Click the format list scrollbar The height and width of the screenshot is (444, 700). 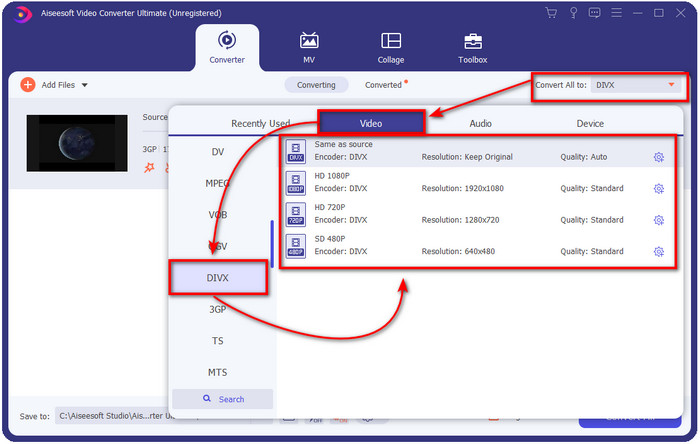[272, 244]
